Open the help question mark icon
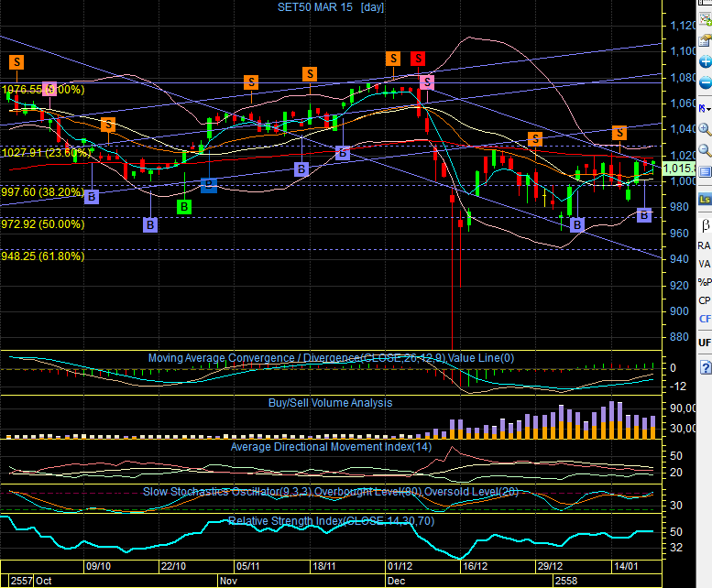 [x=706, y=367]
